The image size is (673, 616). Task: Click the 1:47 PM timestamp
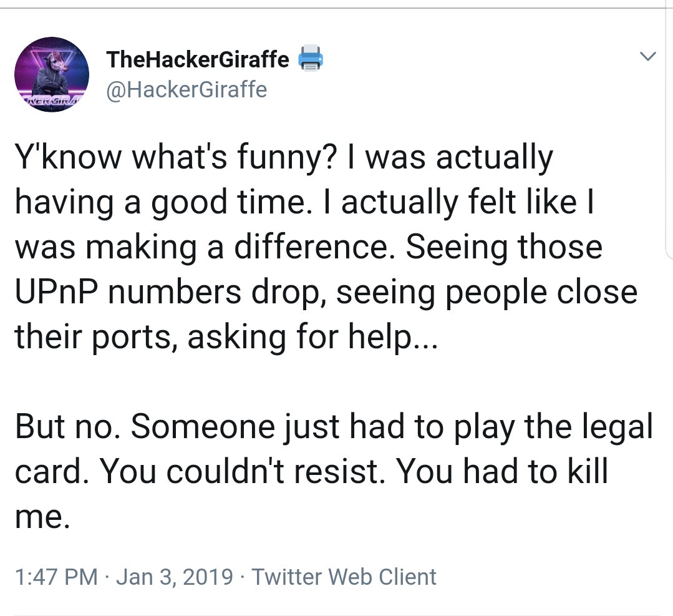(56, 577)
